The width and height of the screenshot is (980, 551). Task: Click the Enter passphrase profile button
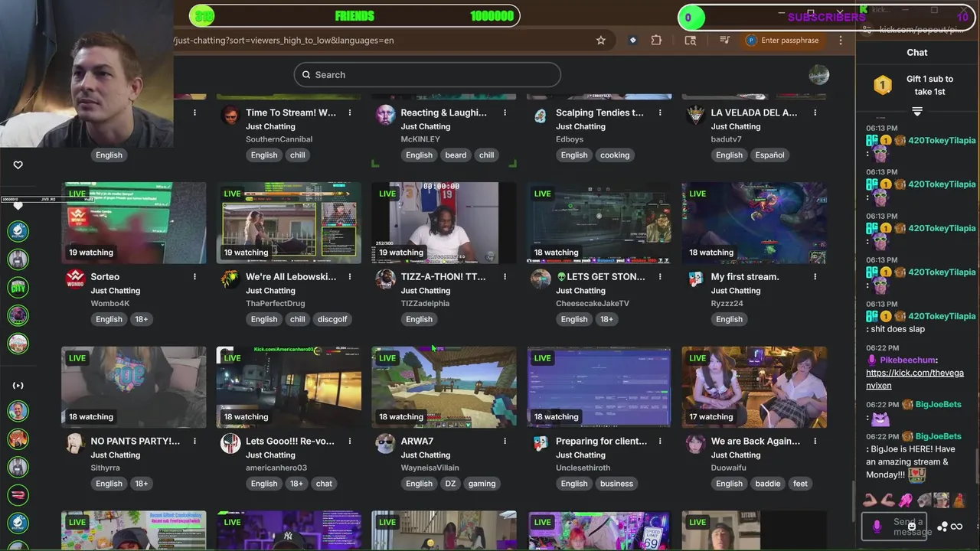pos(782,41)
